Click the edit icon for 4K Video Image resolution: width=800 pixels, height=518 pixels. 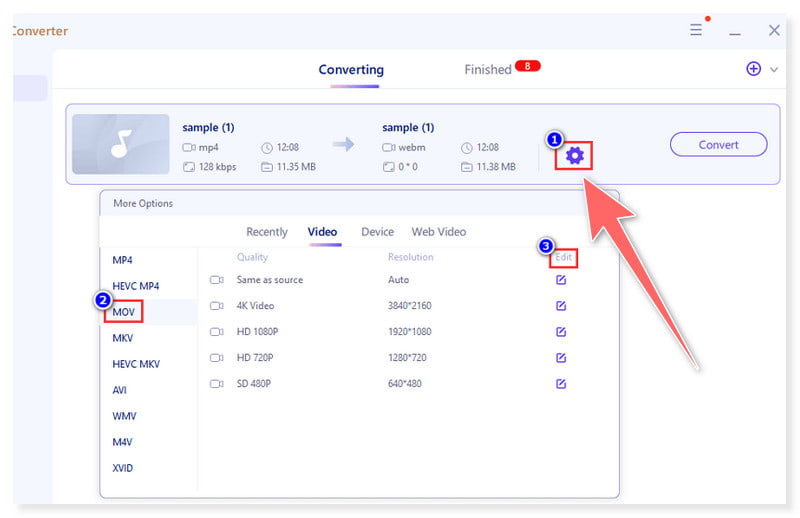pos(561,306)
